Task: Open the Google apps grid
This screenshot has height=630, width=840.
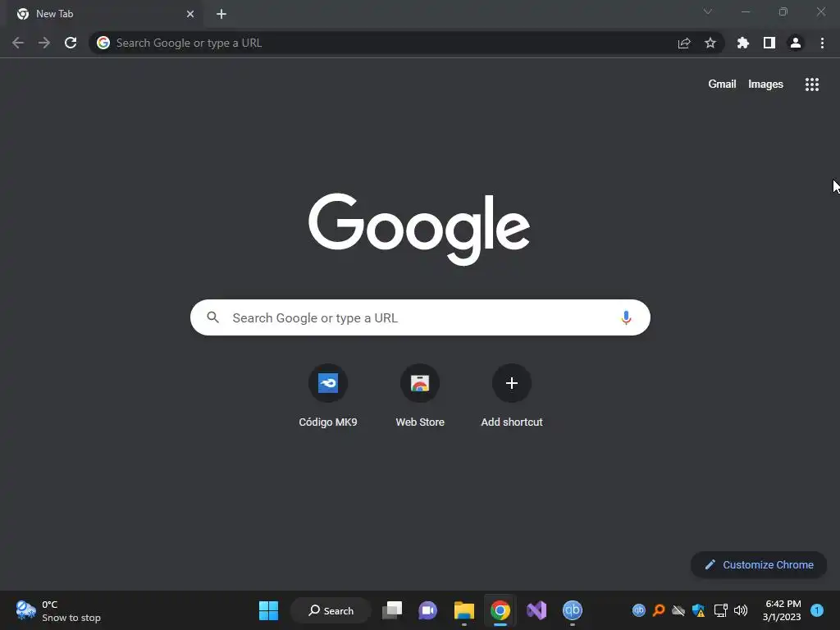Action: pos(812,84)
